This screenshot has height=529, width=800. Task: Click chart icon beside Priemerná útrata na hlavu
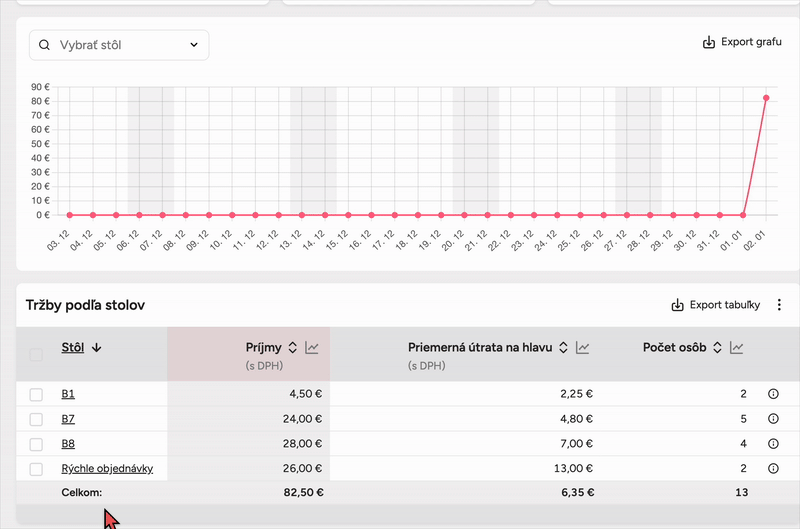tap(583, 348)
